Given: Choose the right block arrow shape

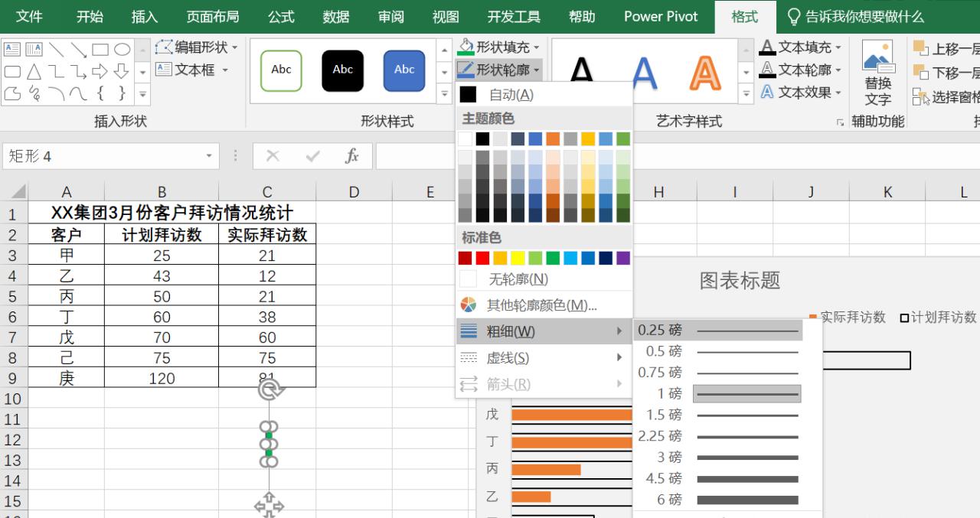Looking at the screenshot, I should coord(100,72).
